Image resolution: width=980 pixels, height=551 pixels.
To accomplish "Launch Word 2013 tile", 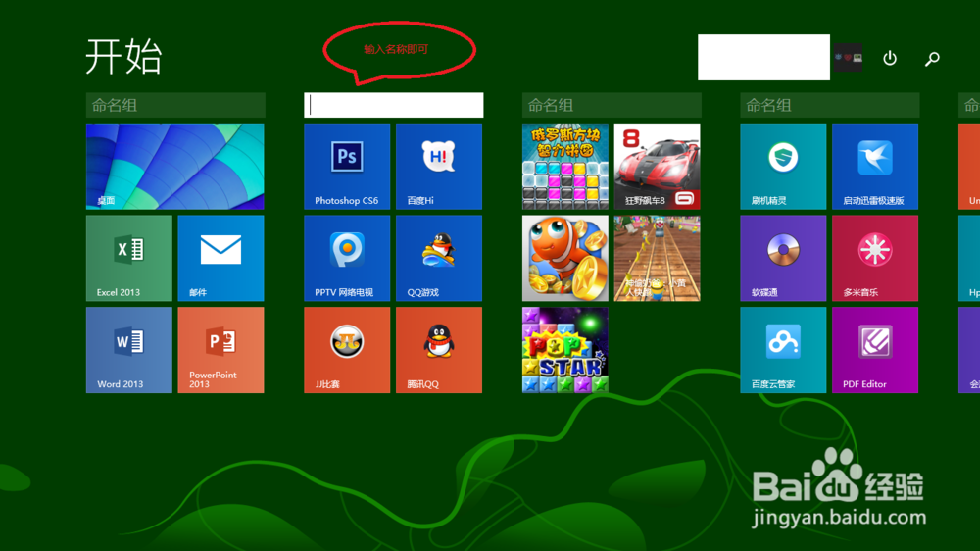I will coord(129,350).
